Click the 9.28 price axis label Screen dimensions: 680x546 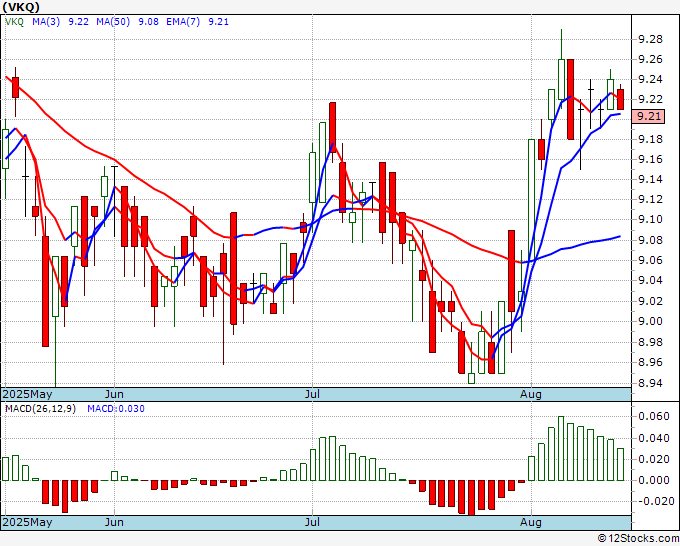[651, 40]
